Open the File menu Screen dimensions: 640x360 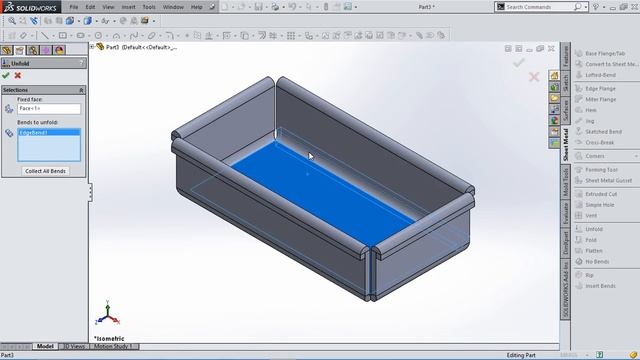[74, 7]
